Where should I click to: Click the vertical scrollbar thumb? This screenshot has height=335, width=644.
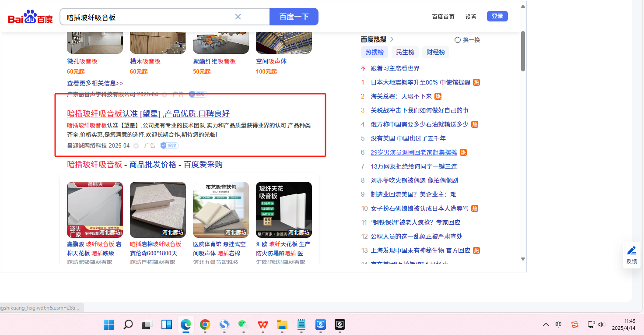523,51
